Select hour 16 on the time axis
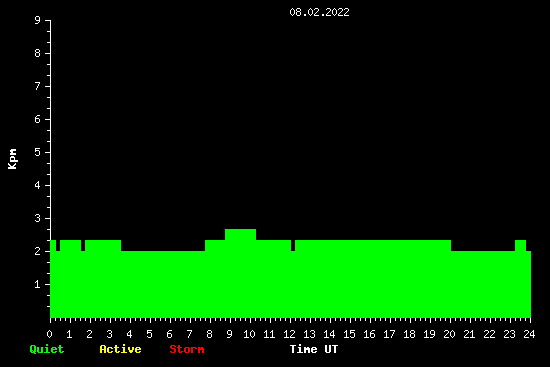 [x=369, y=334]
